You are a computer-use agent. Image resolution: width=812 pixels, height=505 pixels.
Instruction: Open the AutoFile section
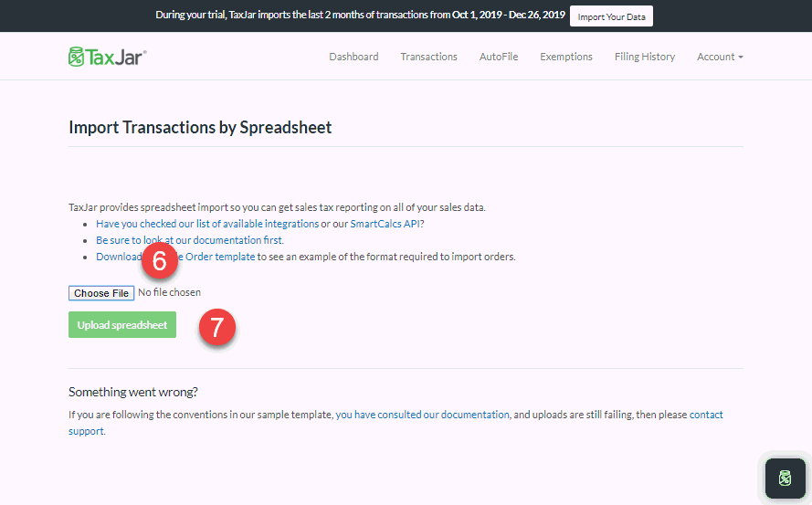tap(498, 57)
